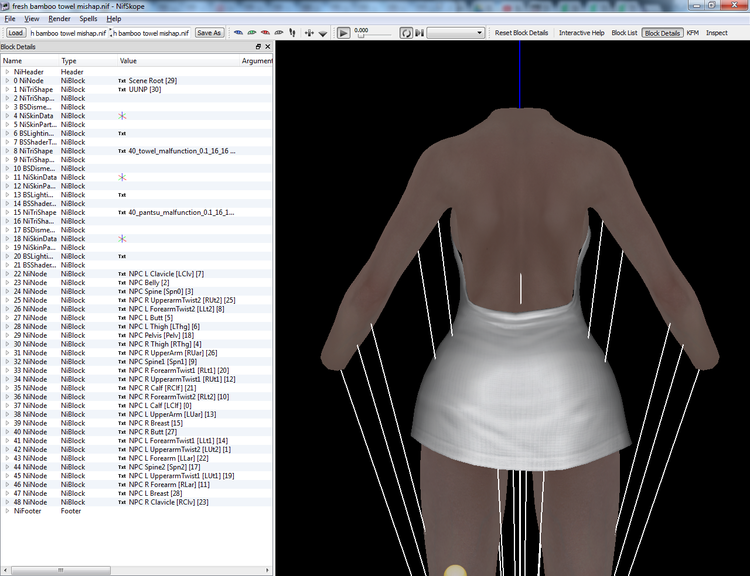The height and width of the screenshot is (576, 750).
Task: Click the NifSkope app icon in title bar
Action: pos(6,6)
